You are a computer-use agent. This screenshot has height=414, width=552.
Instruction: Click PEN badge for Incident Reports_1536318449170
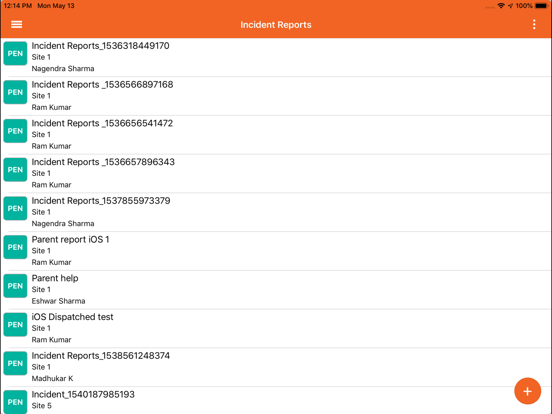[x=15, y=54]
